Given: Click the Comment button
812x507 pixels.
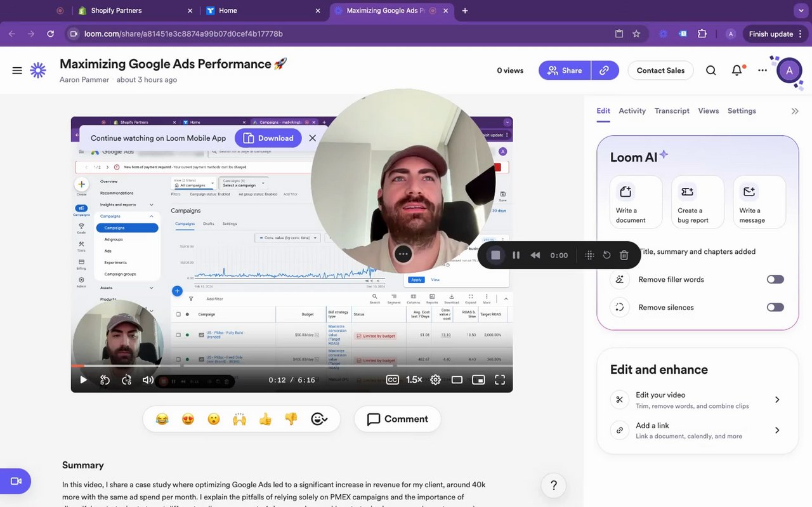Looking at the screenshot, I should (x=397, y=419).
